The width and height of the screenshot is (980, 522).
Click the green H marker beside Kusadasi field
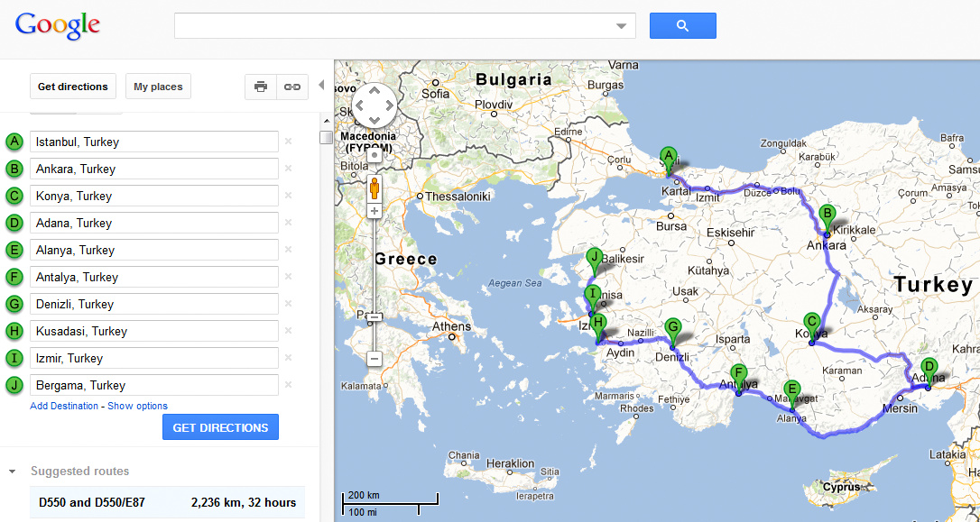[x=14, y=331]
